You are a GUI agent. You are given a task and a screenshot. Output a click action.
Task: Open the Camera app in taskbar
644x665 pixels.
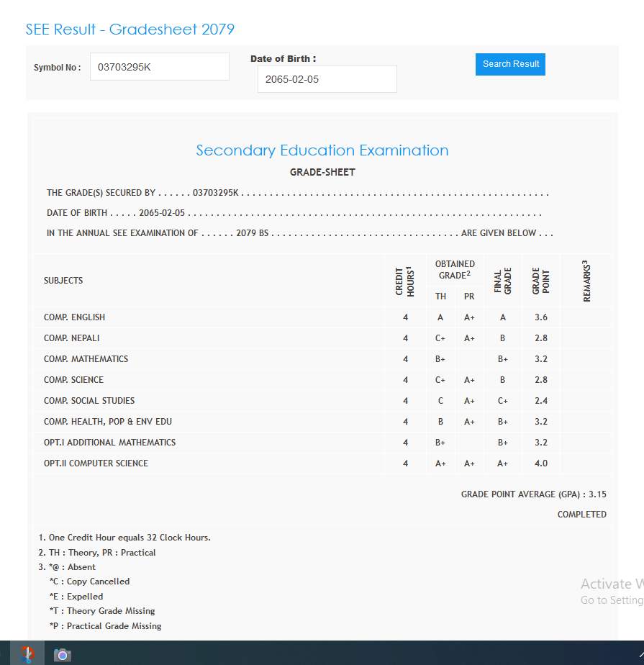[63, 654]
